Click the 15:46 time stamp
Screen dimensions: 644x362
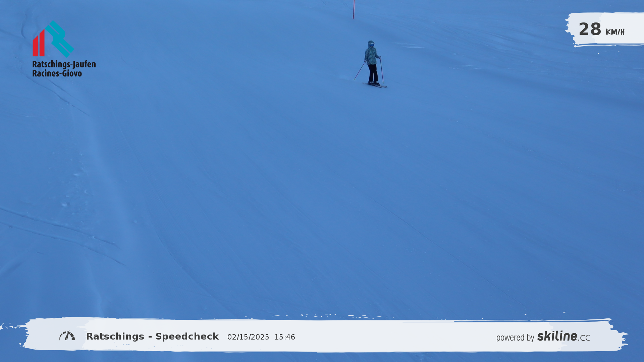[284, 337]
